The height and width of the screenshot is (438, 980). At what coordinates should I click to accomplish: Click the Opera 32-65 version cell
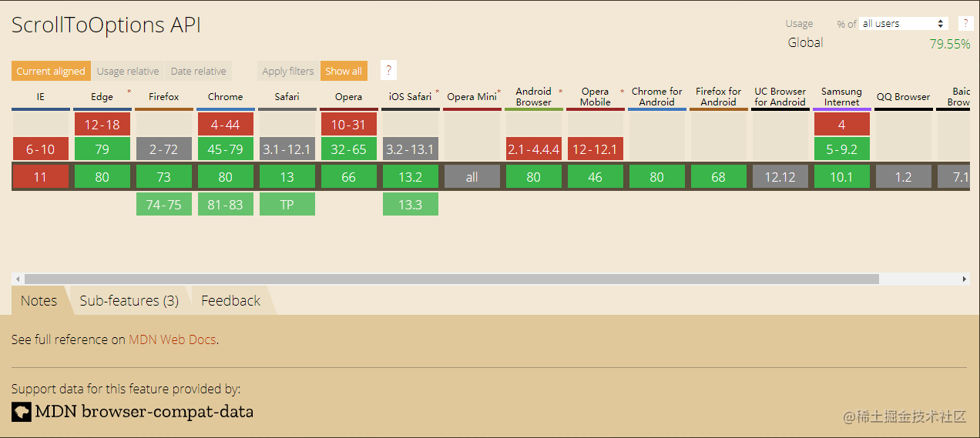pyautogui.click(x=349, y=149)
